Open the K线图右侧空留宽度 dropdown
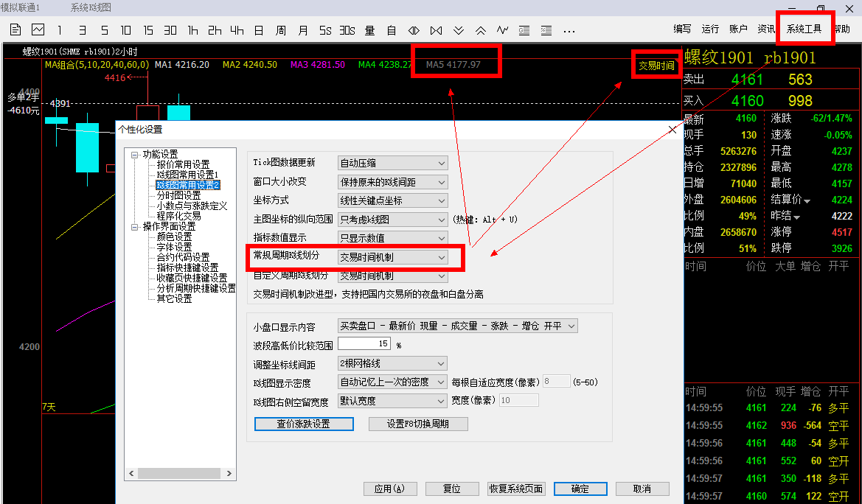Viewport: 862px width, 504px height. [392, 402]
